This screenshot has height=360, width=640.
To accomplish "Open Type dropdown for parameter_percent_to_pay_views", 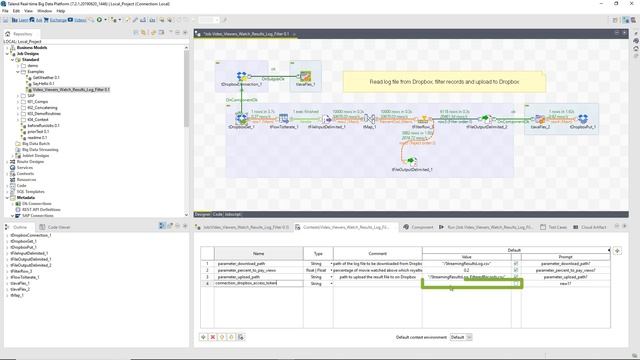I will click(x=331, y=270).
